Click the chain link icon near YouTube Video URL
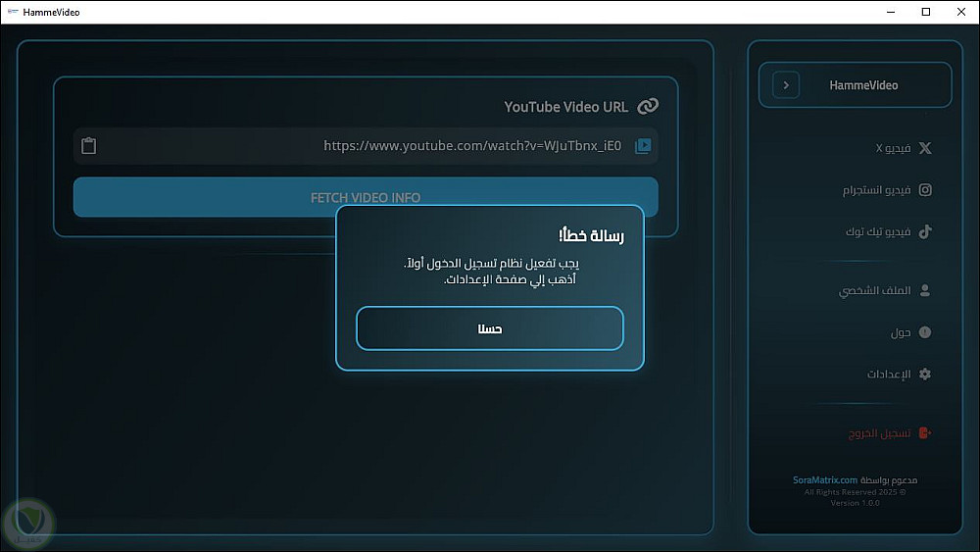Screen dimensions: 980x552 point(648,106)
